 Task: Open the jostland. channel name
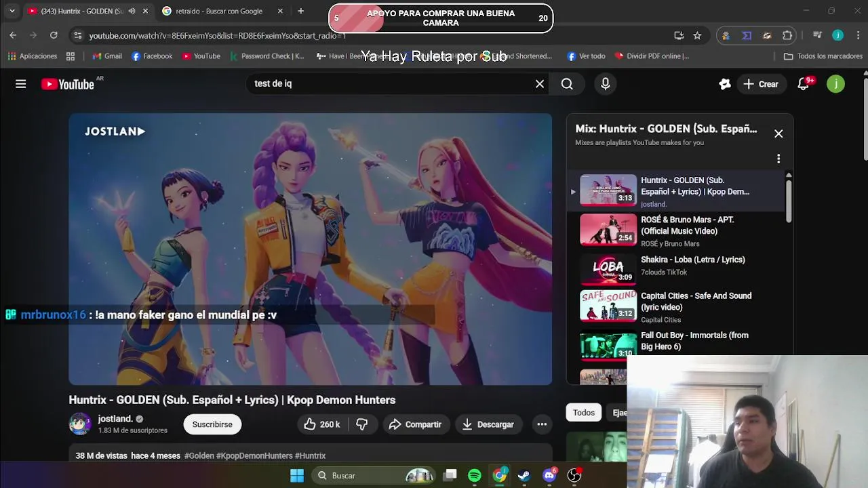(x=115, y=419)
